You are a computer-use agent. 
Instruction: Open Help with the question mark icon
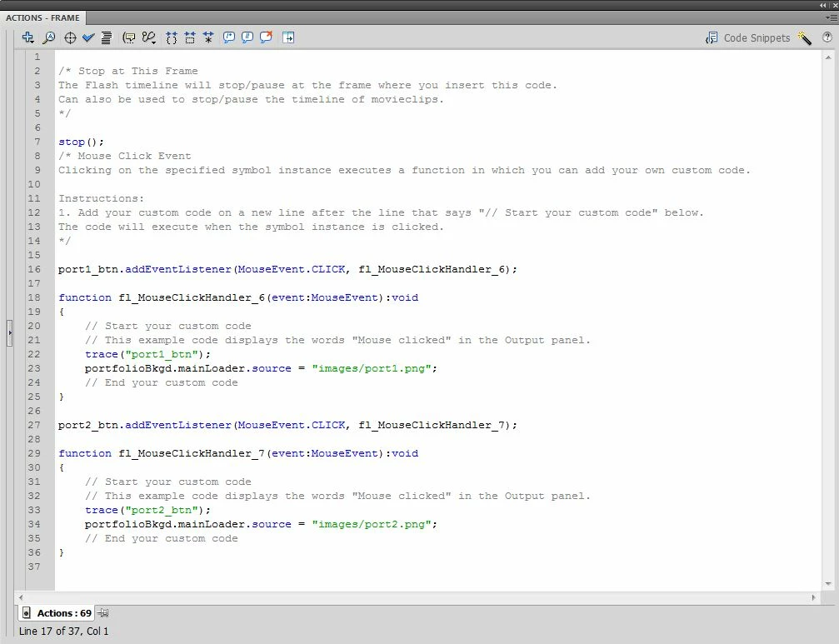tap(827, 37)
